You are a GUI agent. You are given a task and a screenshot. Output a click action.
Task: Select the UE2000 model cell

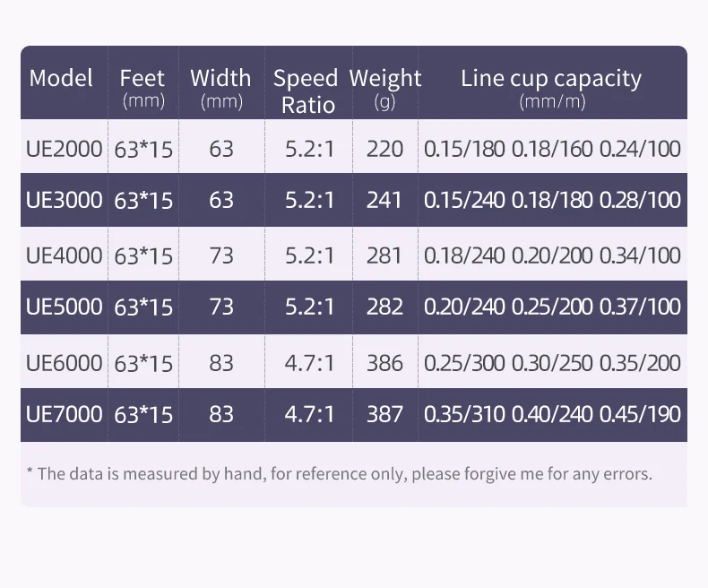(x=65, y=149)
